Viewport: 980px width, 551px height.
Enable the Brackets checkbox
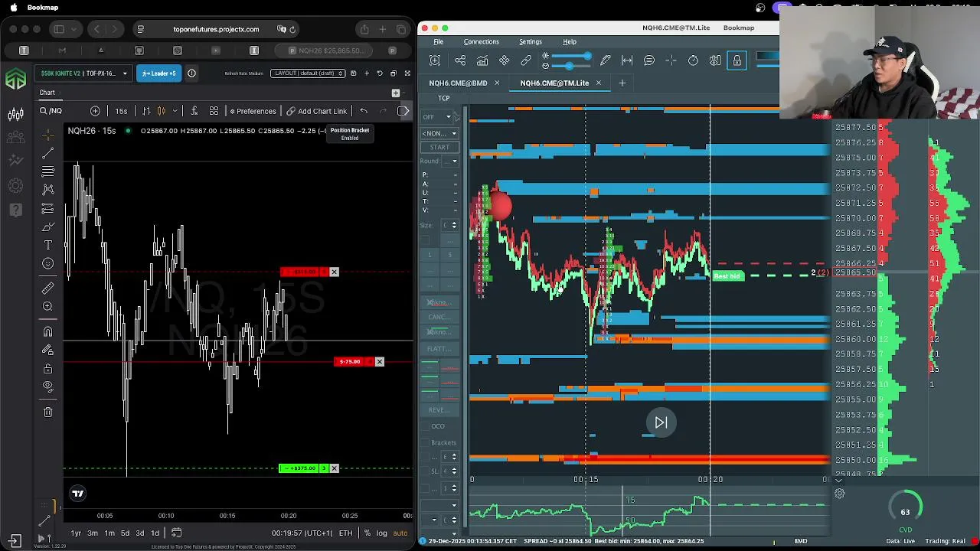pos(425,442)
